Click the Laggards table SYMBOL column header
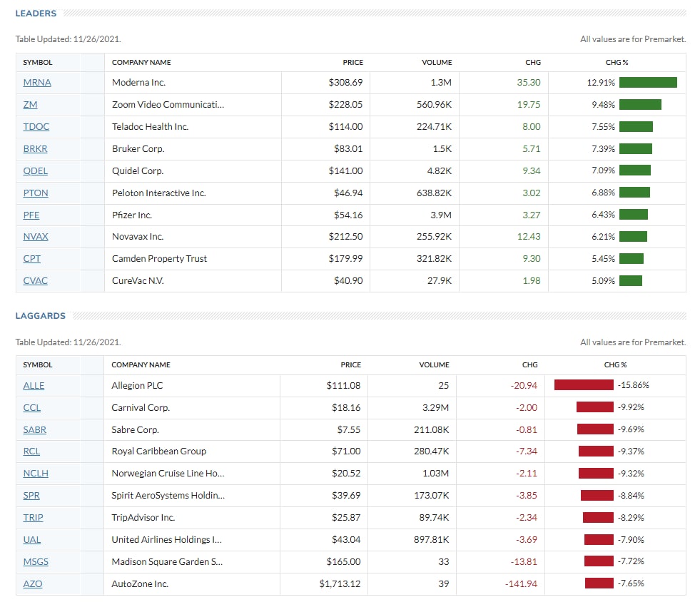700x602 pixels. pos(38,365)
